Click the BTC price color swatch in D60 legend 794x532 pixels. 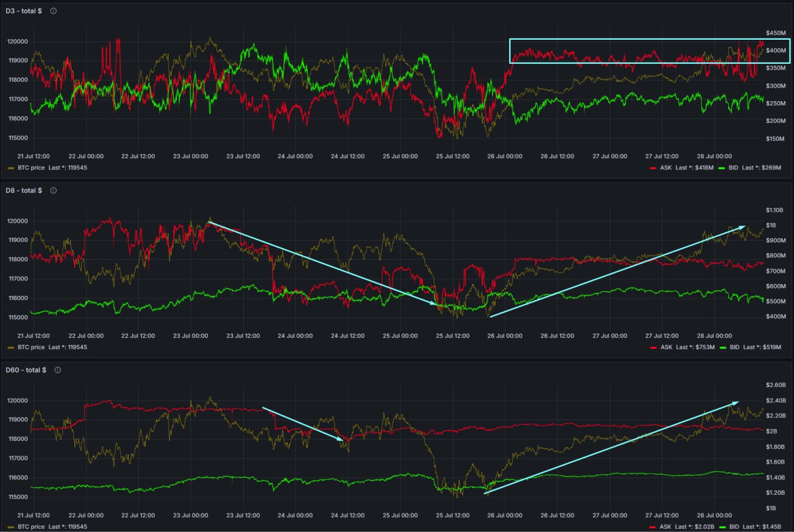coord(11,527)
